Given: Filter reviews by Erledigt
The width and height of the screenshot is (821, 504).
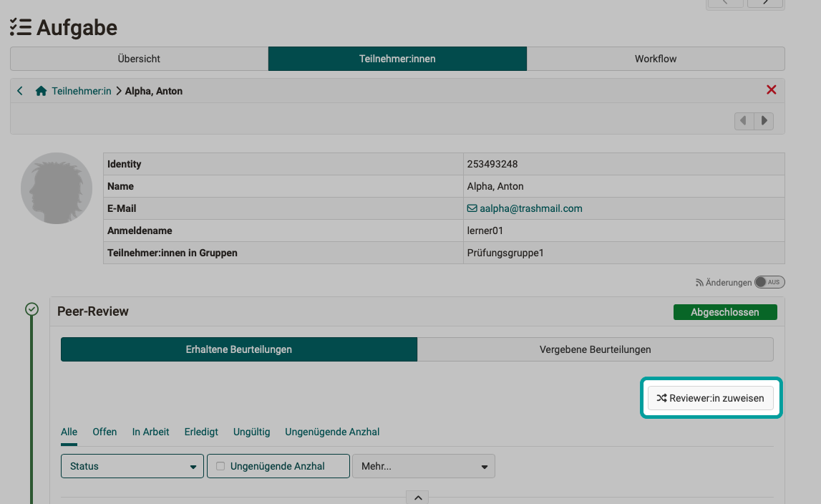Looking at the screenshot, I should coord(201,432).
